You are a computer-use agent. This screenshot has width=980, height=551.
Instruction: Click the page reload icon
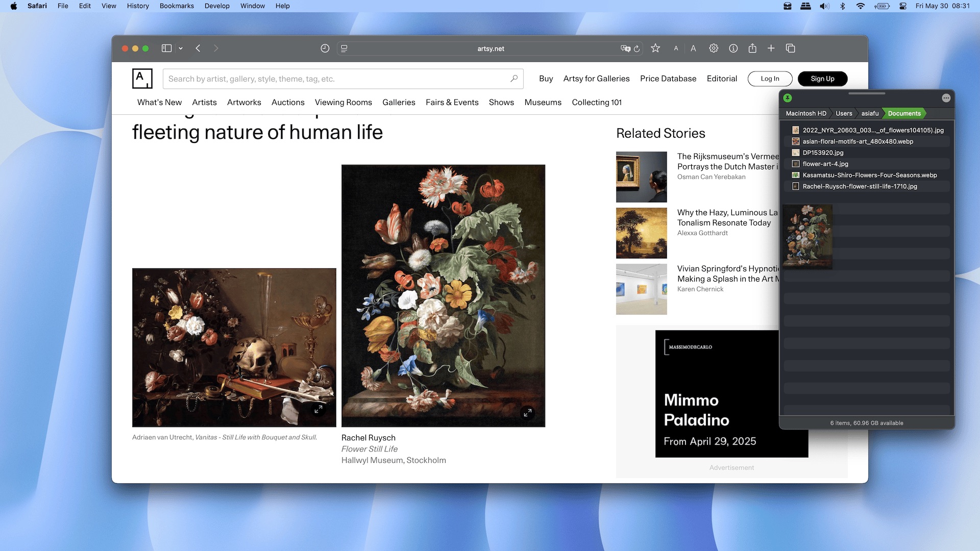click(x=638, y=48)
